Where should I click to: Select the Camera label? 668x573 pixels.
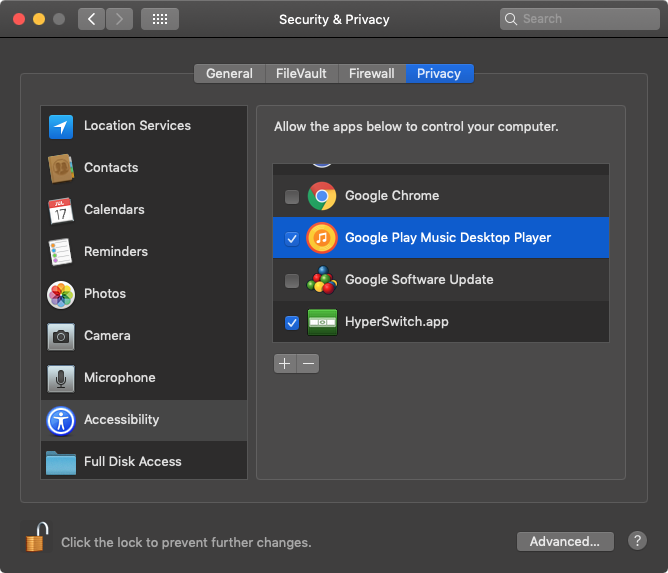coord(107,336)
